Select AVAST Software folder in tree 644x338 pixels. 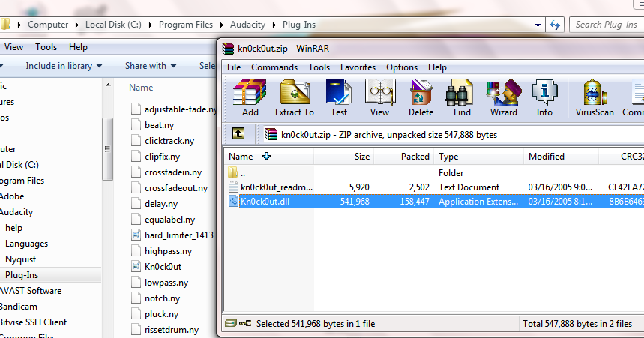[31, 291]
